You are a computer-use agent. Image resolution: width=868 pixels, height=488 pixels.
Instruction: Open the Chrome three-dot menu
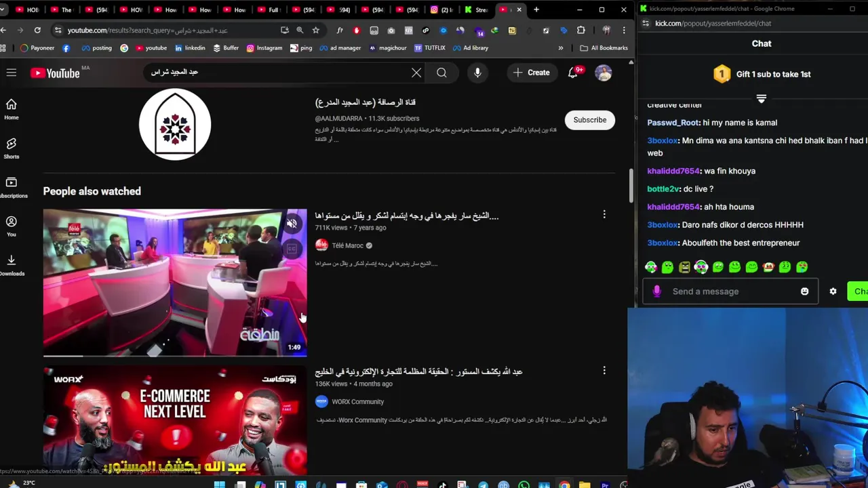tap(624, 30)
